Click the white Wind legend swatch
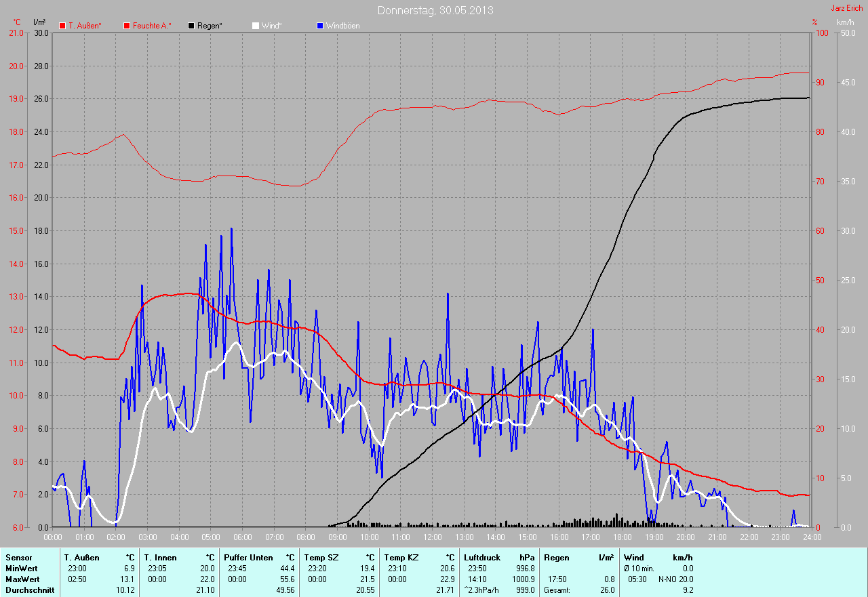 point(255,26)
